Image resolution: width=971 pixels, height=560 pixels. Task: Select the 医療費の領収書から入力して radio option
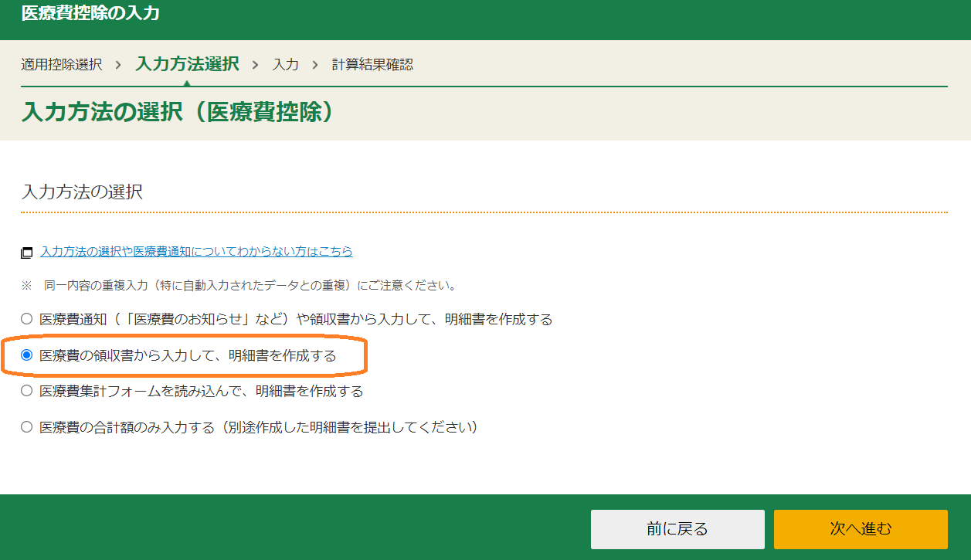(27, 355)
